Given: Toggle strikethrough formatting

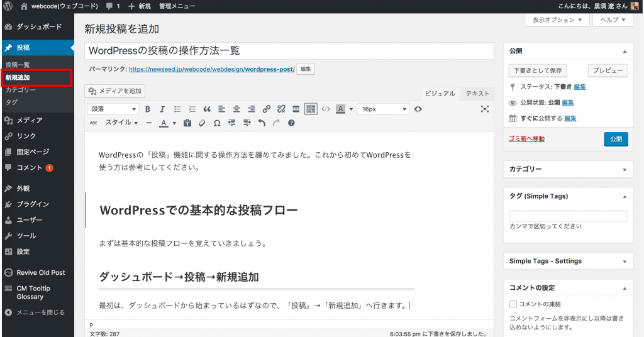Looking at the screenshot, I should tap(94, 123).
